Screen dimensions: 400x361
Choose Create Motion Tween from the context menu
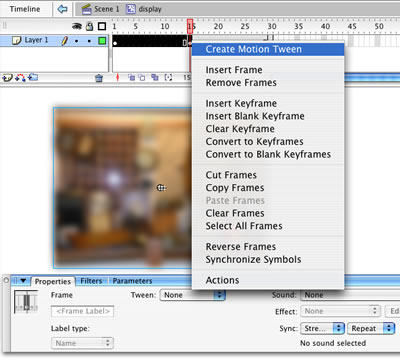click(x=268, y=49)
